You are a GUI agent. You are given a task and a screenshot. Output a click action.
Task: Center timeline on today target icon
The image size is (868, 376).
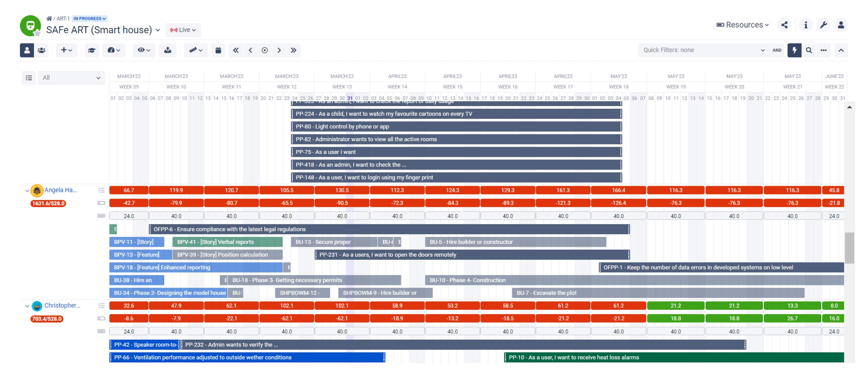point(265,50)
